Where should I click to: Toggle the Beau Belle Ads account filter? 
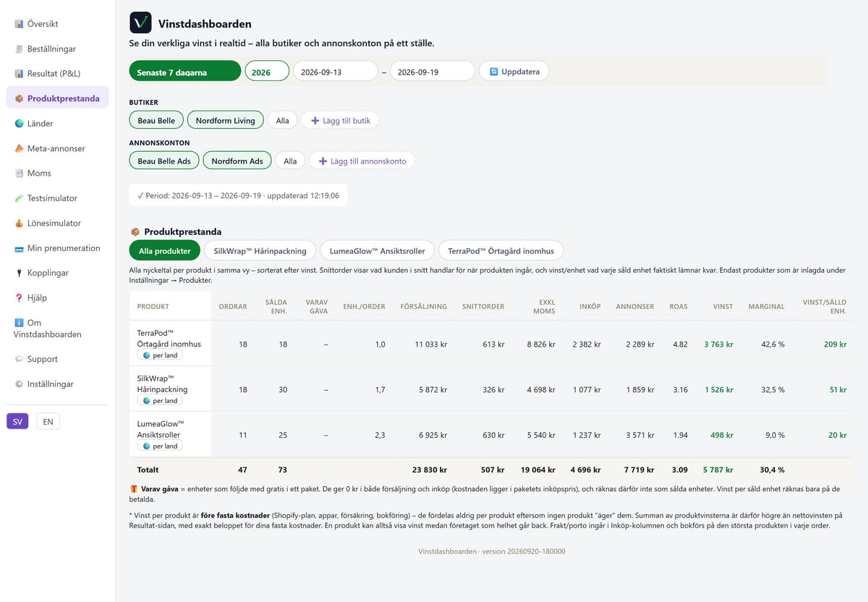point(164,160)
